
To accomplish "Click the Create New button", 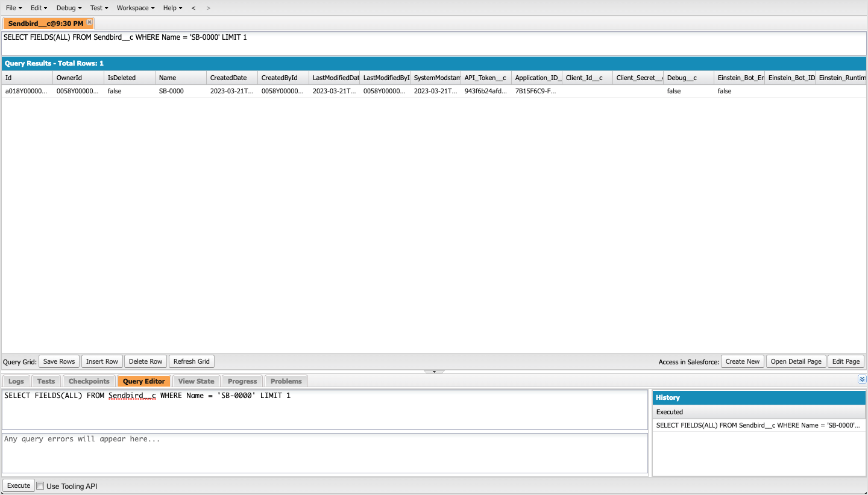I will [743, 361].
